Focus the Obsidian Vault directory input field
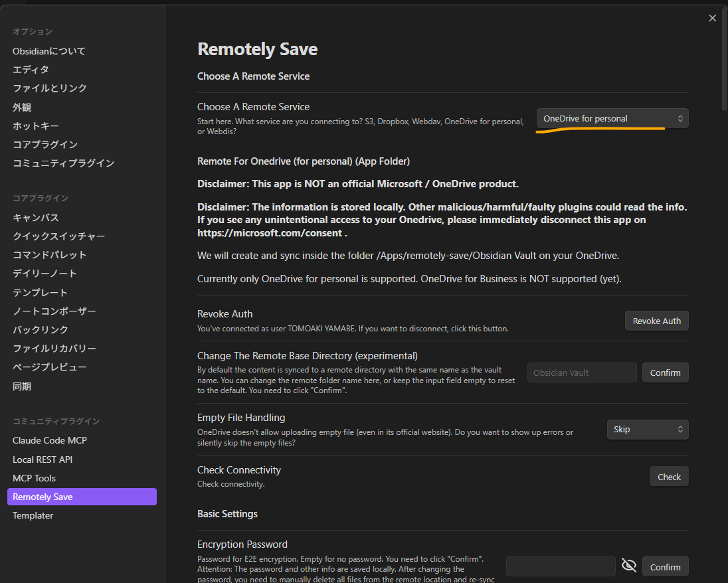 (x=582, y=373)
